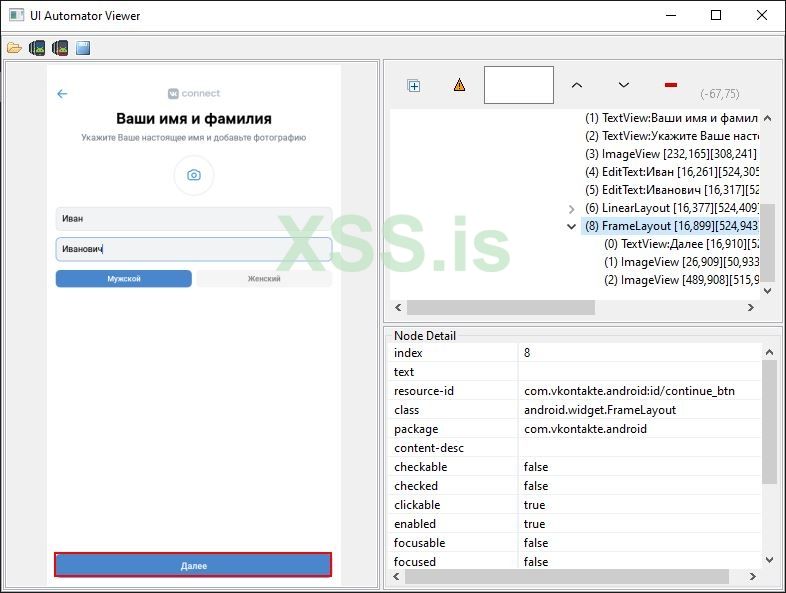
Task: Click the resource-id value com.vkontakte.android:id/continue_btn
Action: click(629, 391)
